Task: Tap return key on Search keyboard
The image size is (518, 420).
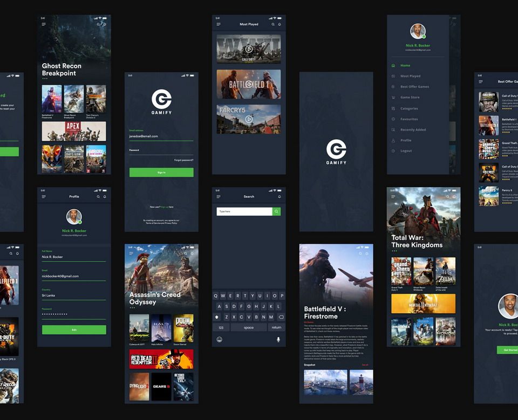Action: pyautogui.click(x=276, y=328)
